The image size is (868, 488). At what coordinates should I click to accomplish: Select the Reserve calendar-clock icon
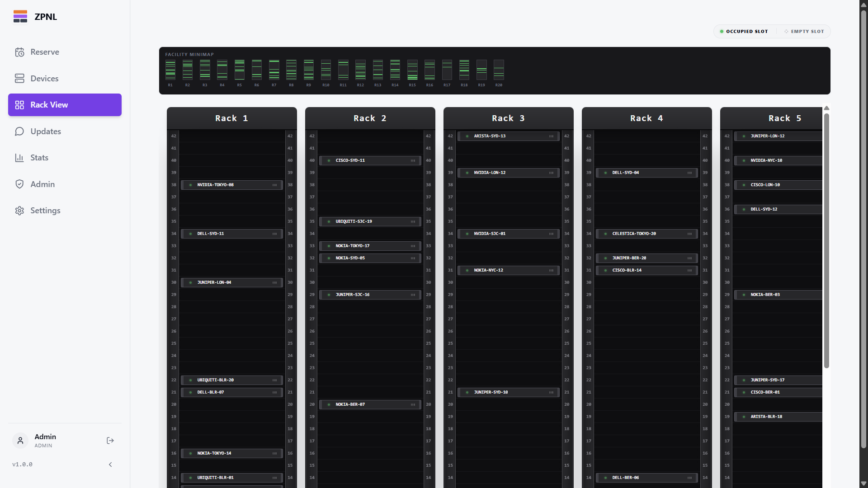(20, 52)
